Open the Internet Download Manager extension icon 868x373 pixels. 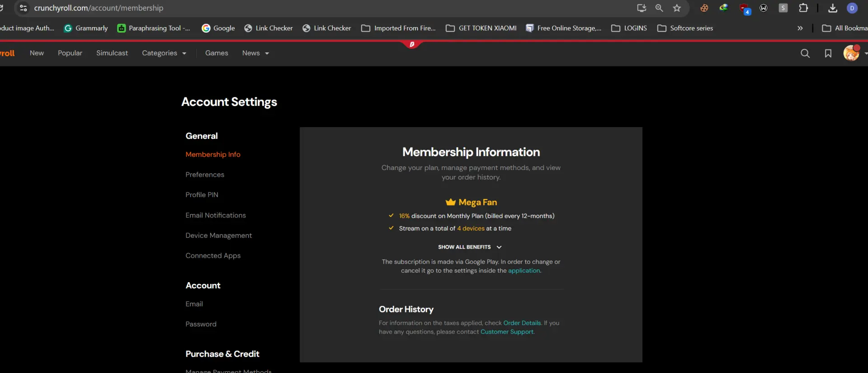724,8
